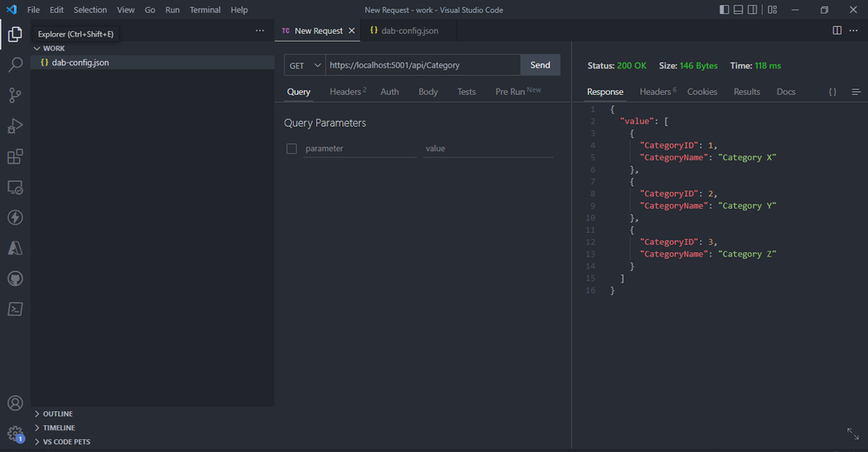
Task: Open the Run menu
Action: 172,10
